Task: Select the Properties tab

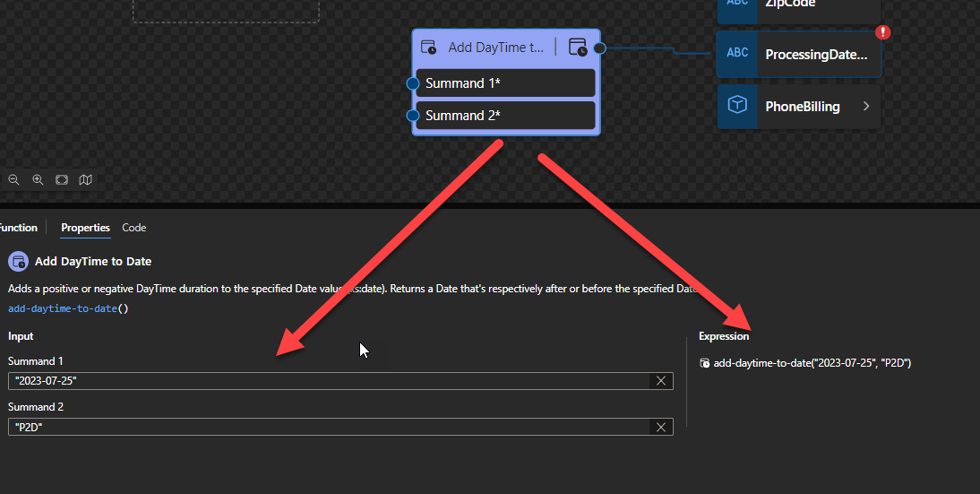Action: (x=85, y=228)
